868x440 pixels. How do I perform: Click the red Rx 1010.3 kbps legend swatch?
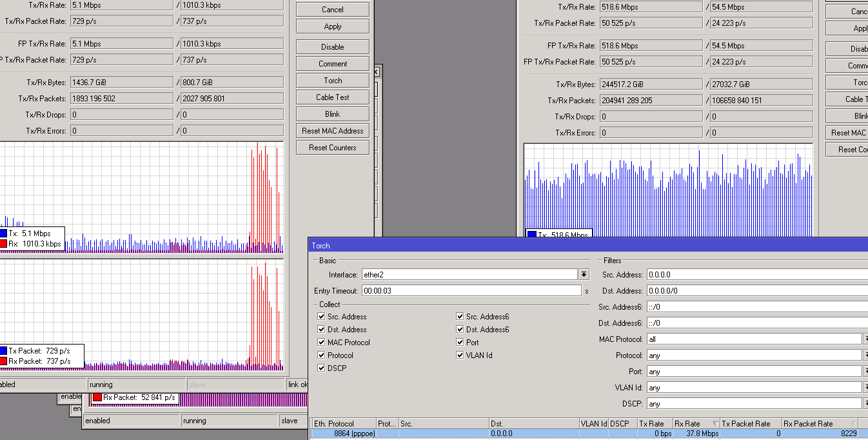tap(3, 244)
